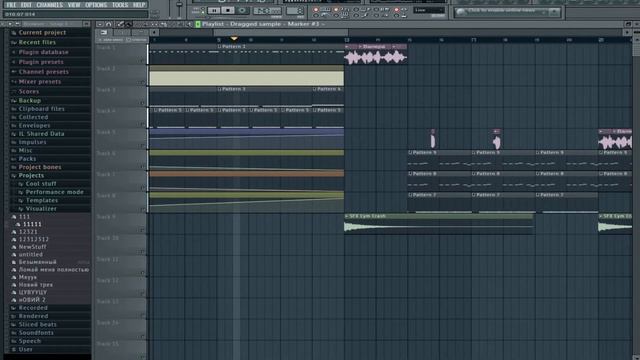Select the cream automation clip on Track 2
The width and height of the screenshot is (640, 360).
click(x=247, y=76)
